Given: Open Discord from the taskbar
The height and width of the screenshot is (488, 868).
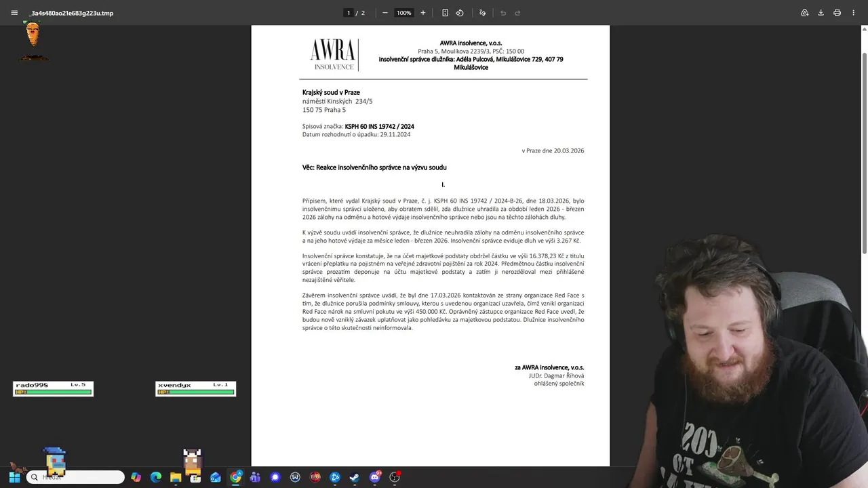Looking at the screenshot, I should click(x=375, y=477).
